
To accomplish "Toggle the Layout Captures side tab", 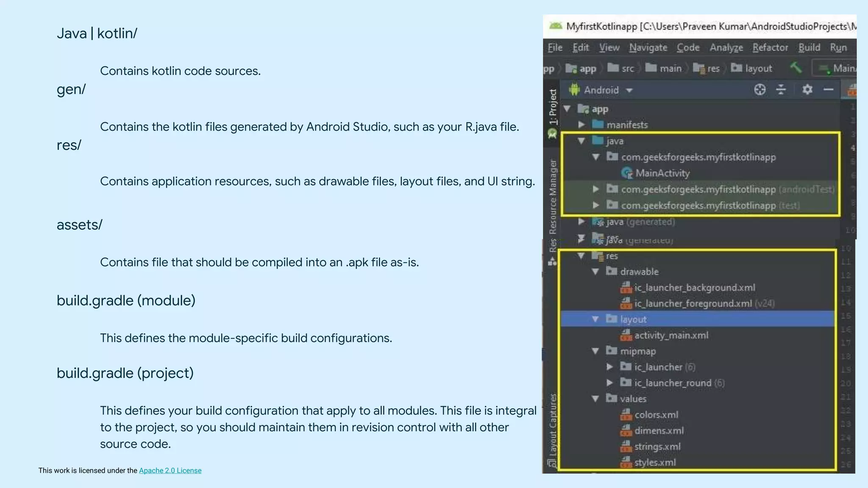I will pyautogui.click(x=553, y=424).
